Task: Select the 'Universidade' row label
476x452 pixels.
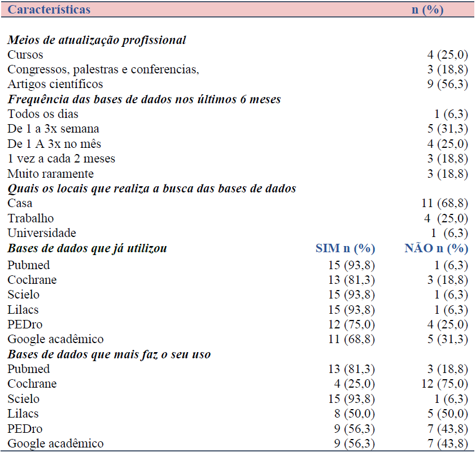Action: coord(42,232)
